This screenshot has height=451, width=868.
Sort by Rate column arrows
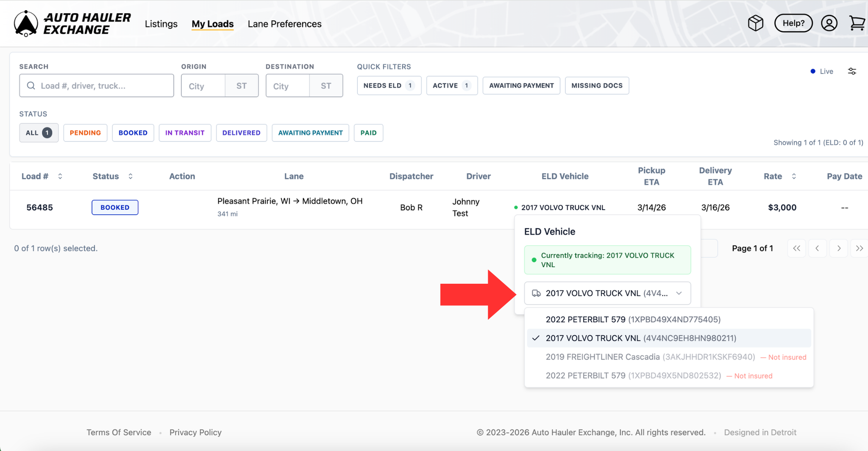coord(794,176)
